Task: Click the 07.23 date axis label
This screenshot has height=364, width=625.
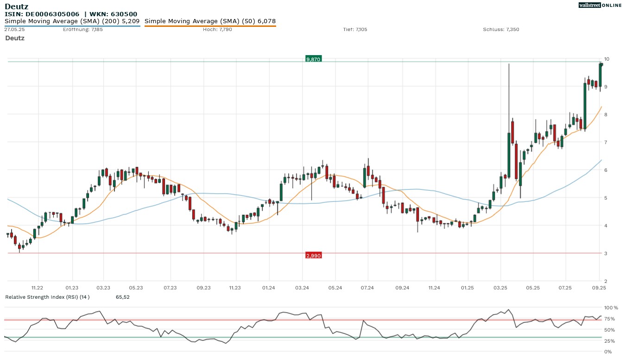Action: [170, 288]
